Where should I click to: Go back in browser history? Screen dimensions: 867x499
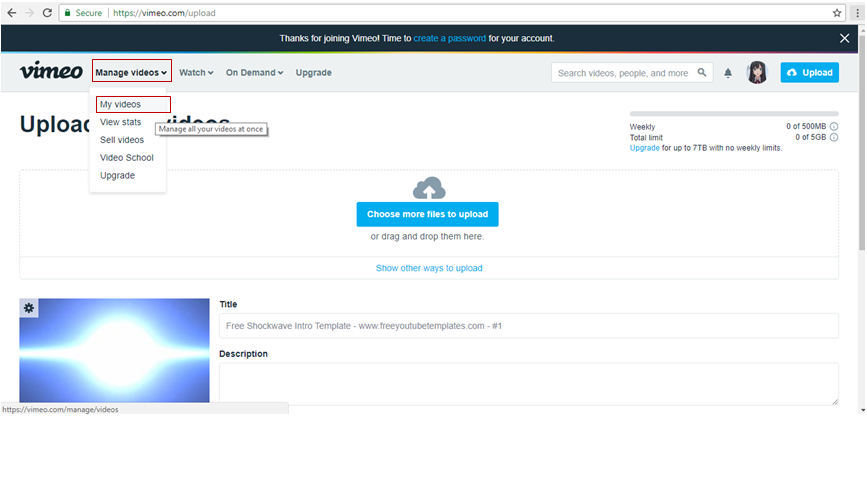tap(12, 13)
